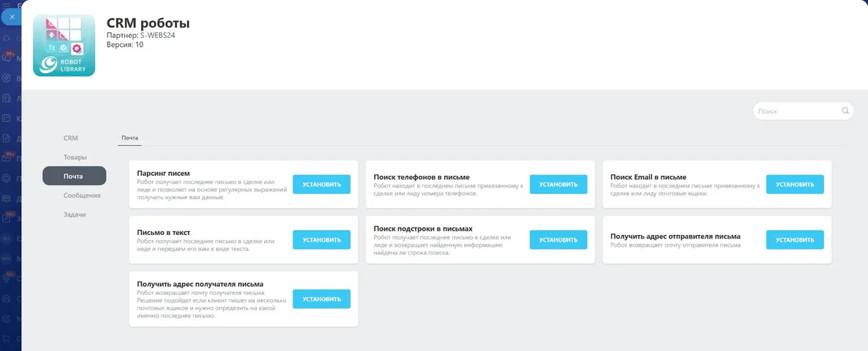
Task: Open the Парсинг писем card title
Action: point(164,173)
